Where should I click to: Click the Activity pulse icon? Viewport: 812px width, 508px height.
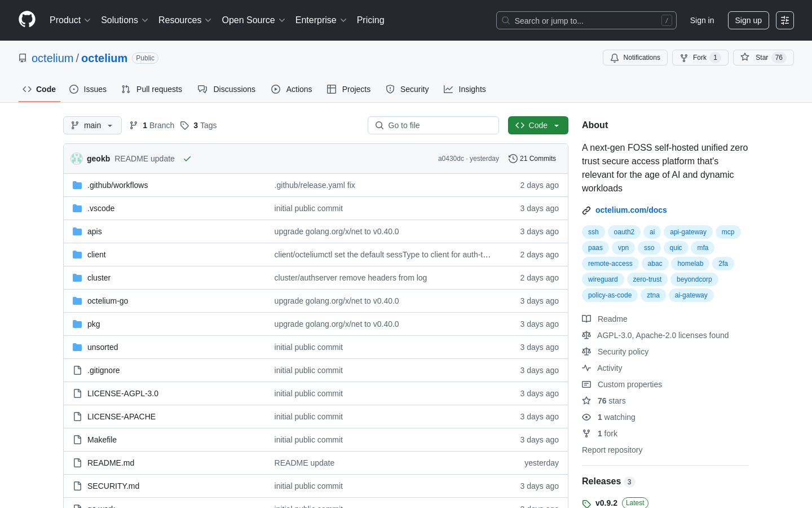tap(586, 368)
